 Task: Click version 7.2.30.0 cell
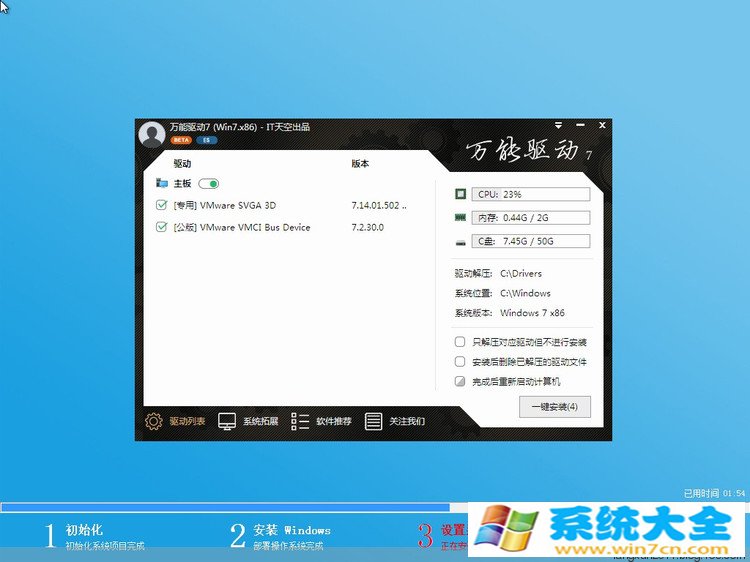(x=367, y=228)
